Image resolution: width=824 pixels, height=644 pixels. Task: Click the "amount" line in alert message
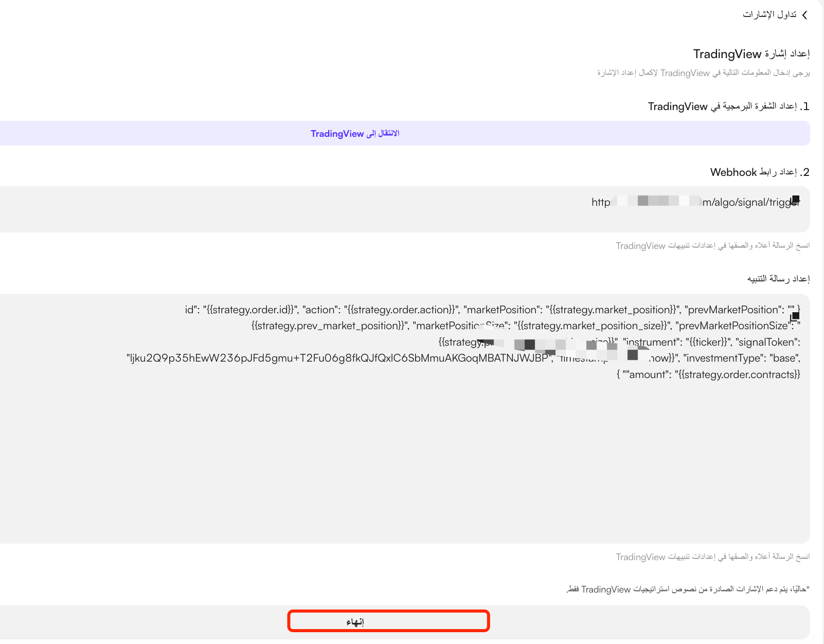pos(709,374)
